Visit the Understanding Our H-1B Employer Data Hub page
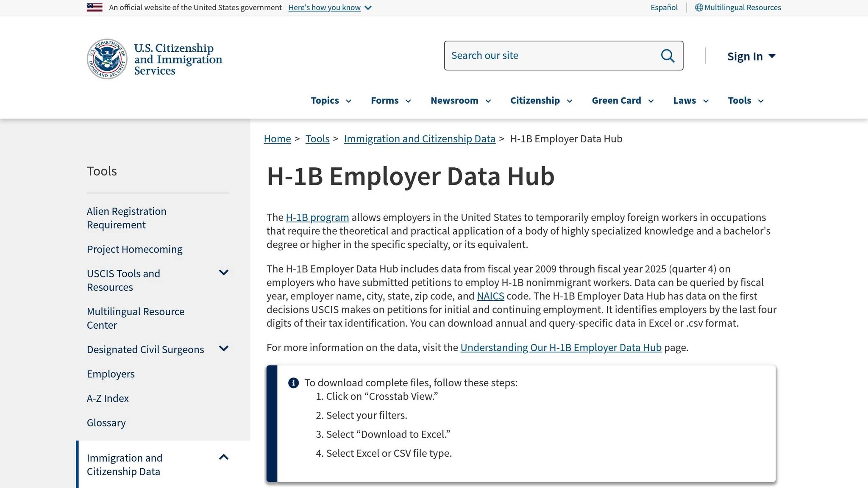868x488 pixels. [560, 347]
